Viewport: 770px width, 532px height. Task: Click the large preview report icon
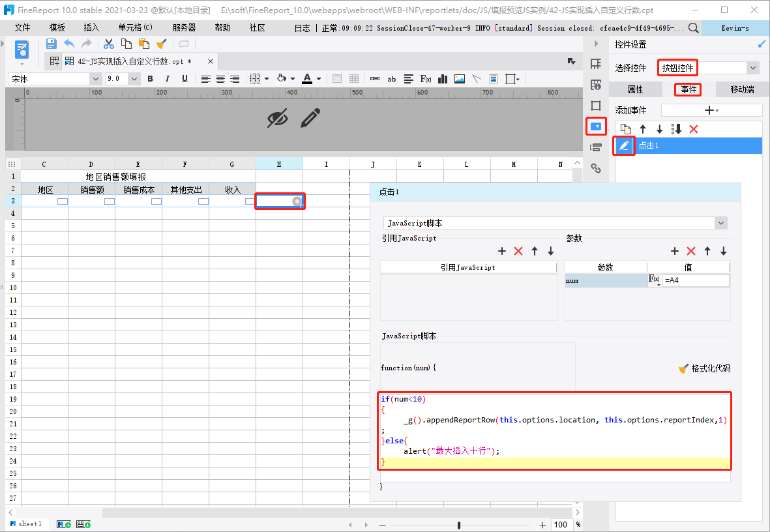pyautogui.click(x=22, y=51)
